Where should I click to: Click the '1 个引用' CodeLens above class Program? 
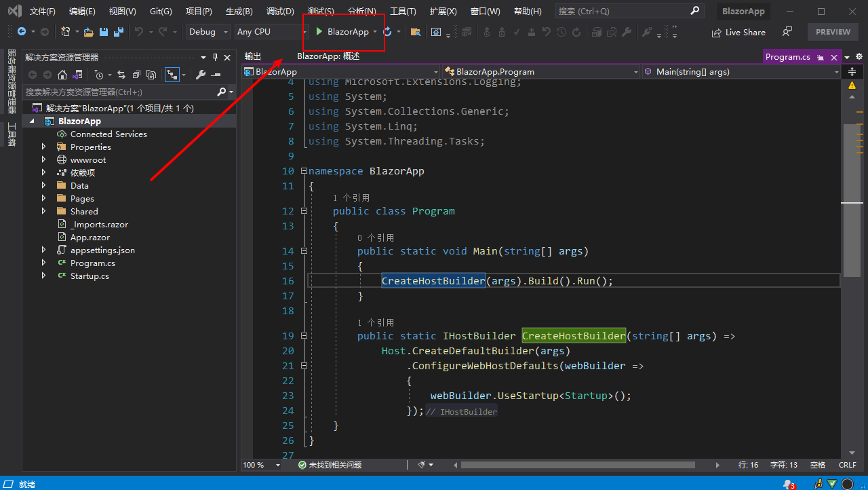pyautogui.click(x=351, y=197)
